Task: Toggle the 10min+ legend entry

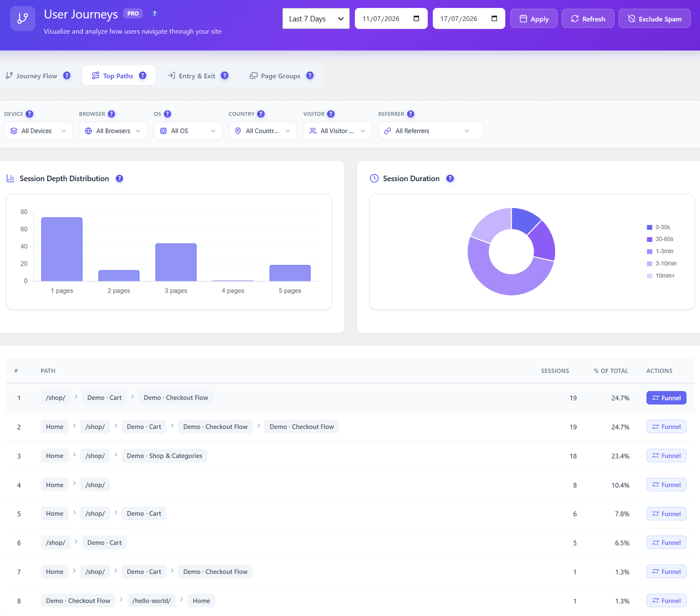Action: pos(661,276)
